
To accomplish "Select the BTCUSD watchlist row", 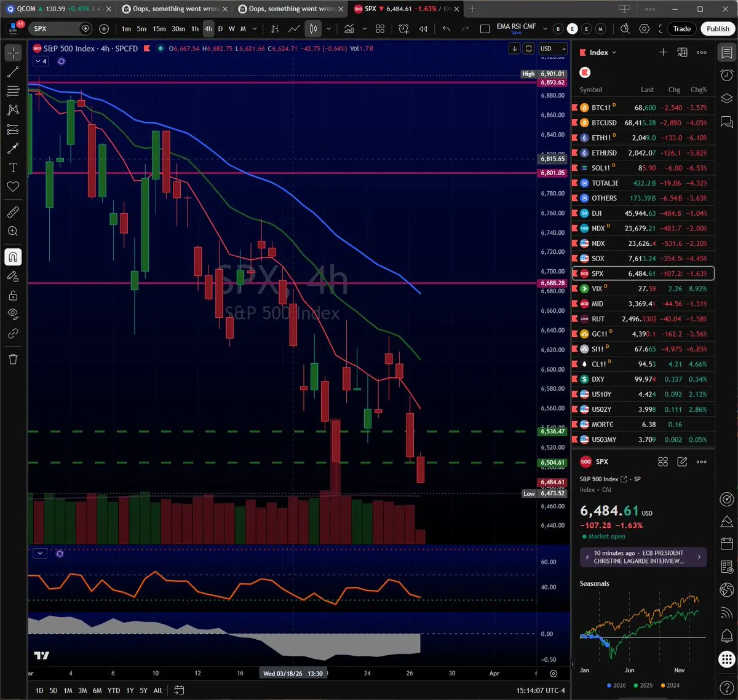I will [643, 122].
